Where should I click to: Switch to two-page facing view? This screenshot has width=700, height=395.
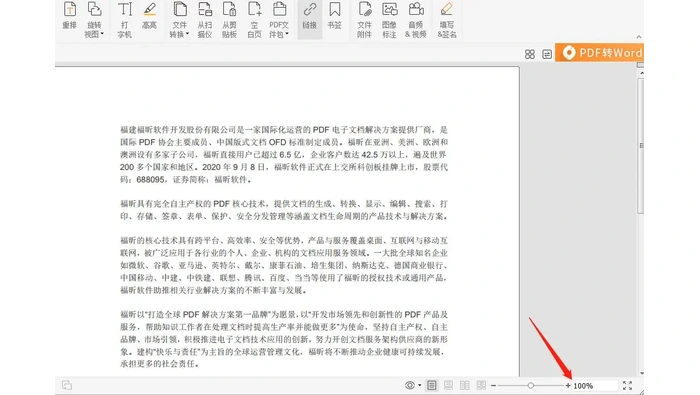465,385
